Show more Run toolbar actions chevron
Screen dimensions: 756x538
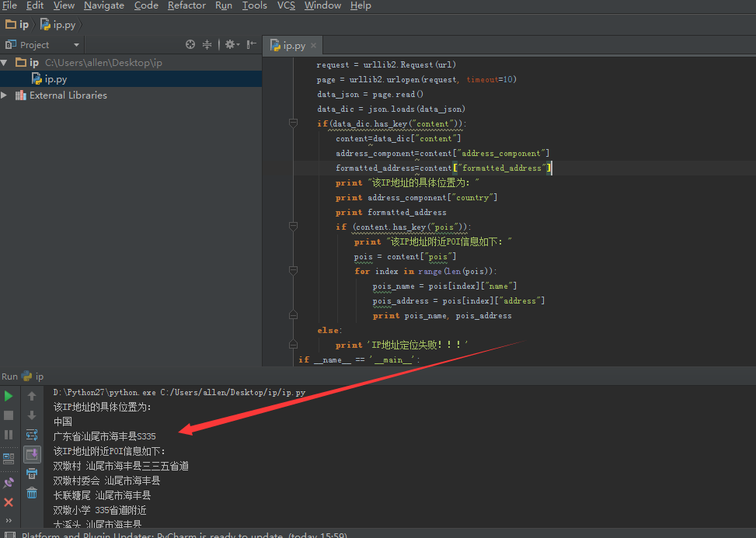(9, 520)
